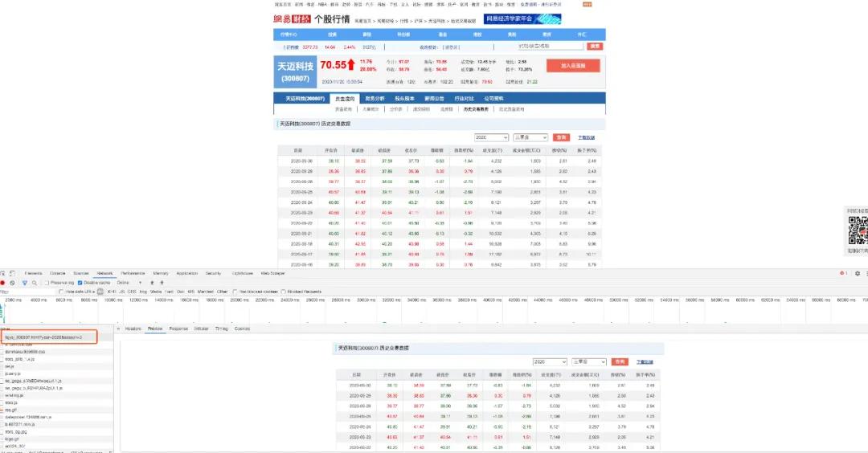Open the Security tab
868x453 pixels.
(x=213, y=273)
